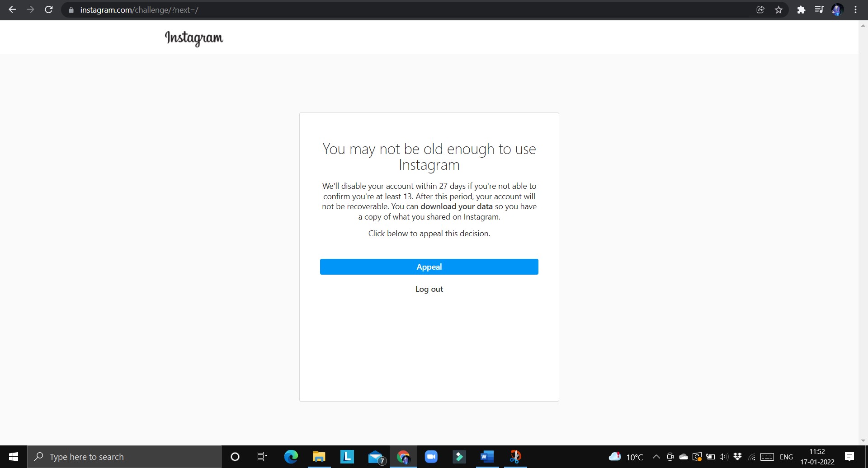868x468 pixels.
Task: Open the media controls icon in Chrome
Action: [x=819, y=9]
